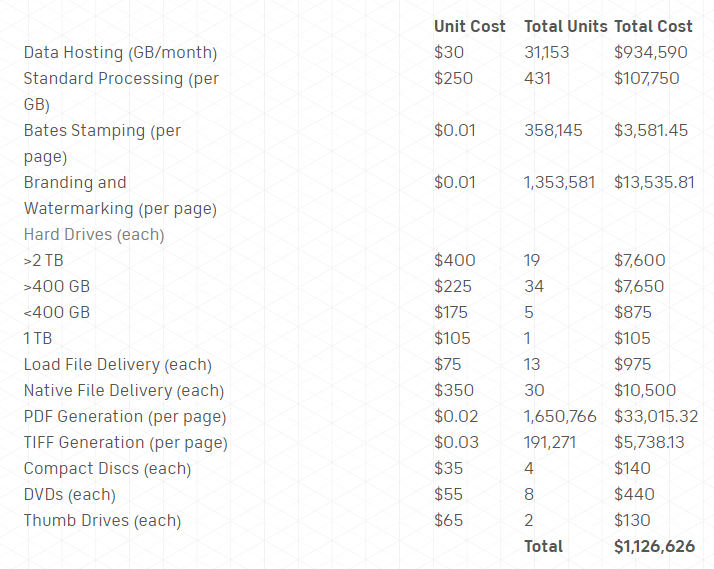
Task: Click the $934,590 total cost cell
Action: tap(650, 52)
